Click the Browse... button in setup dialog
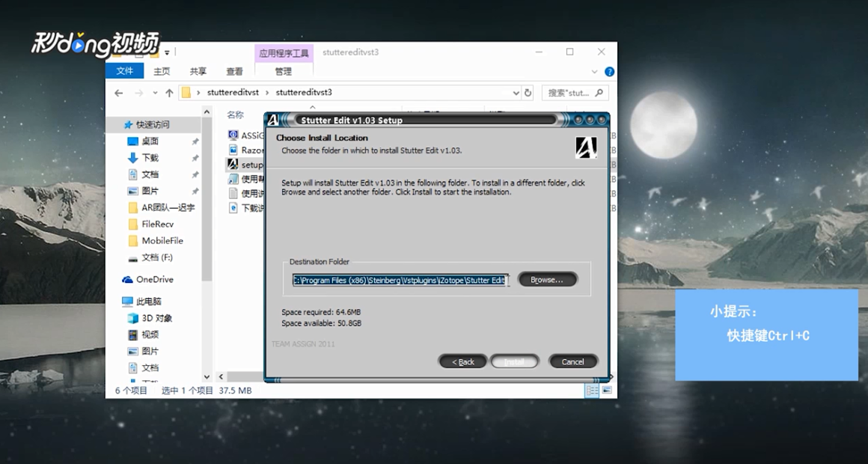868x464 pixels. pos(547,280)
